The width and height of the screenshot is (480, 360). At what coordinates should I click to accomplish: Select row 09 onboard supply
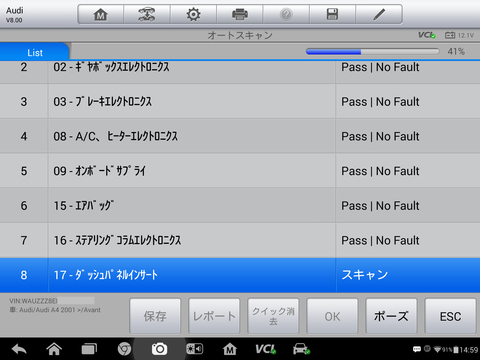pos(240,171)
